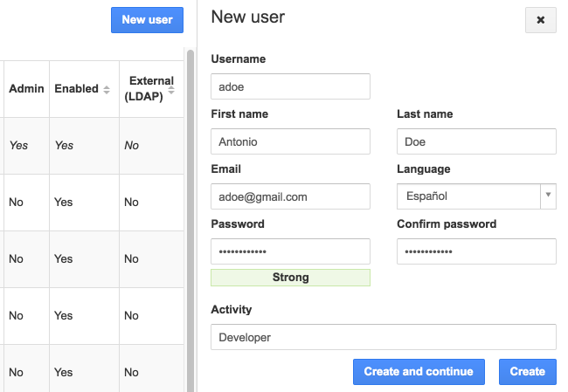
Task: Select the first table row with Admin Yes
Action: 87,146
